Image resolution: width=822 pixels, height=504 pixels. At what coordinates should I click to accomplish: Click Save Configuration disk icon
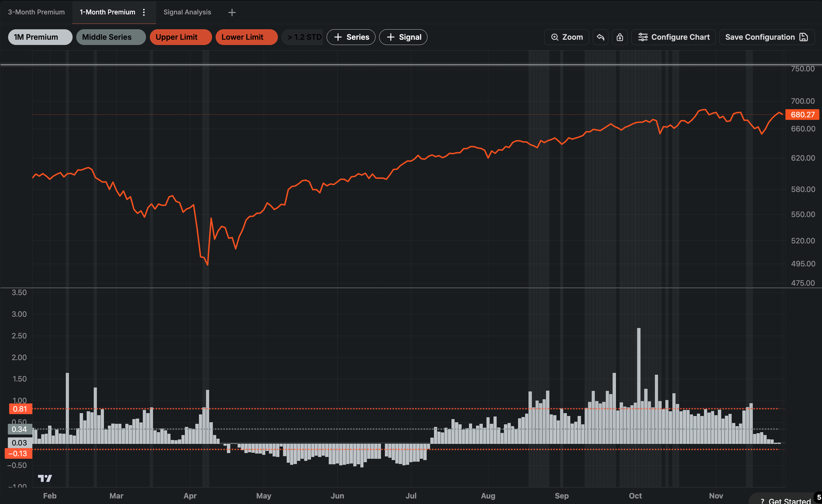(804, 37)
